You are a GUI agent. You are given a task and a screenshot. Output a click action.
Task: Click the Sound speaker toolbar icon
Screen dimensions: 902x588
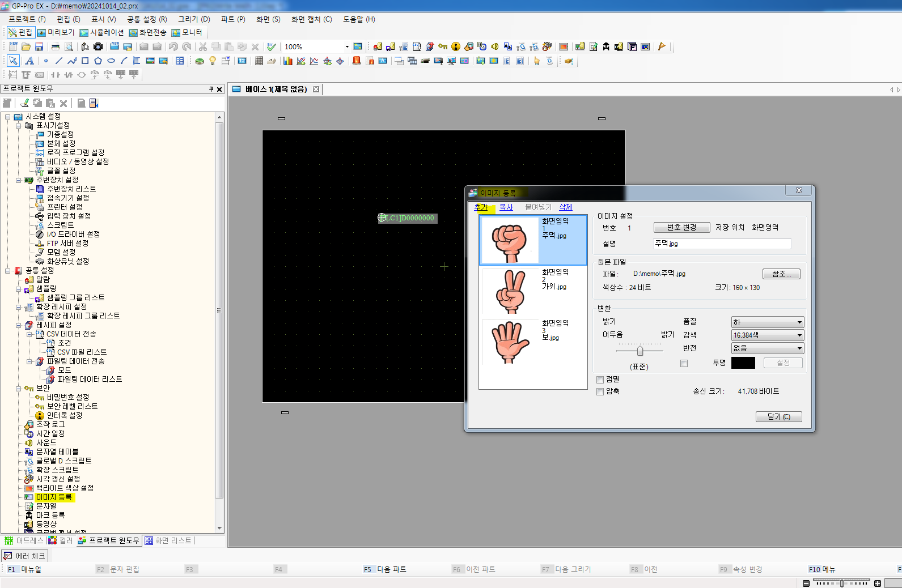tap(495, 46)
